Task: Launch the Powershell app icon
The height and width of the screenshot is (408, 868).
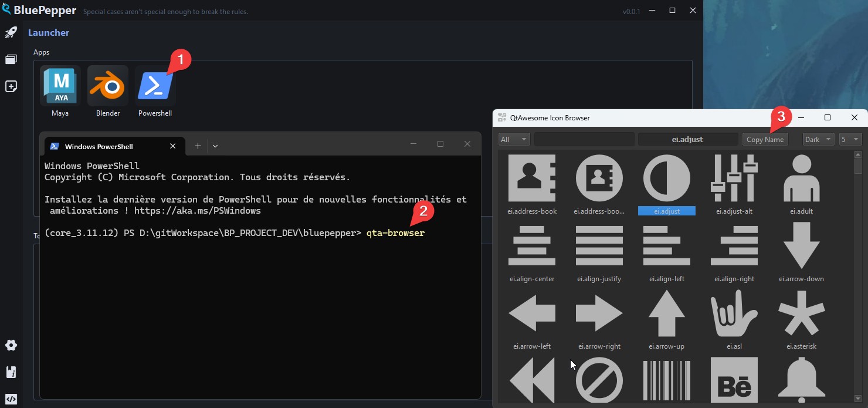Action: coord(155,86)
